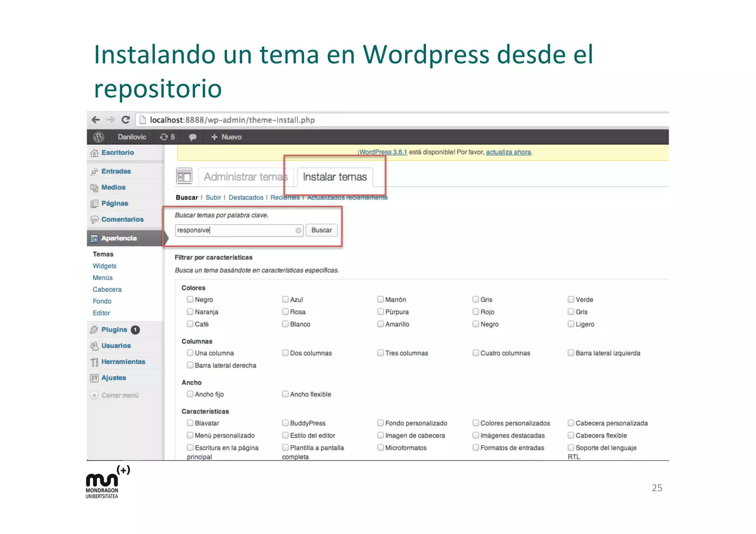Check the Cabecera personalizada checkbox
The height and width of the screenshot is (534, 756).
pyautogui.click(x=571, y=423)
